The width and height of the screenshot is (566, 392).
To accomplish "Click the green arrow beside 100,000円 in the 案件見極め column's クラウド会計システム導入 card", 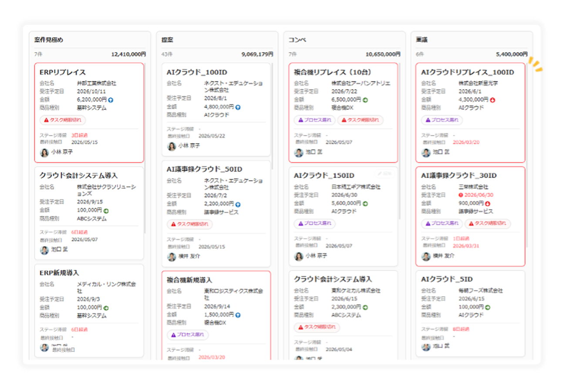I will click(106, 210).
